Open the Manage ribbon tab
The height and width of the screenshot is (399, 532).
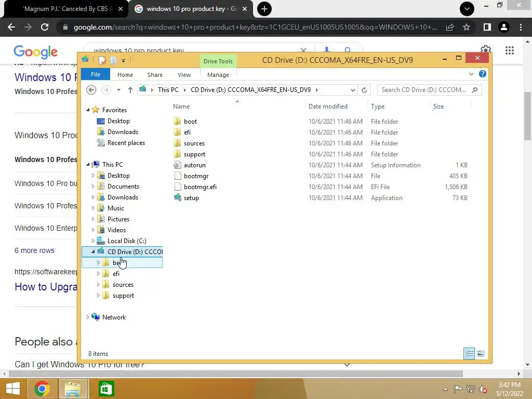(218, 75)
